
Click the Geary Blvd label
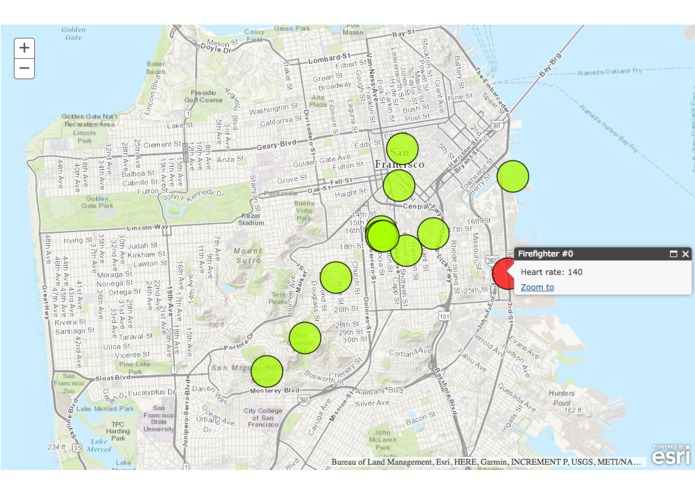(x=277, y=144)
